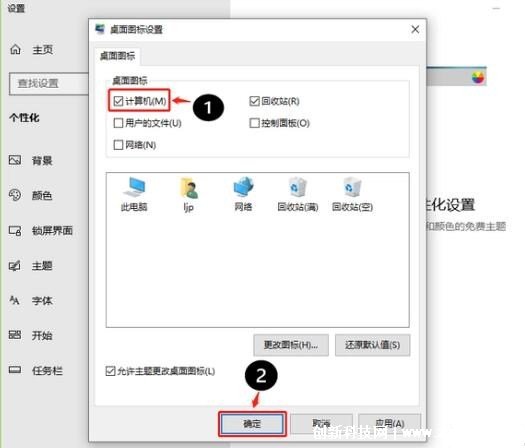The height and width of the screenshot is (448, 525).
Task: Open the 主题 themes menu item
Action: pos(31,266)
